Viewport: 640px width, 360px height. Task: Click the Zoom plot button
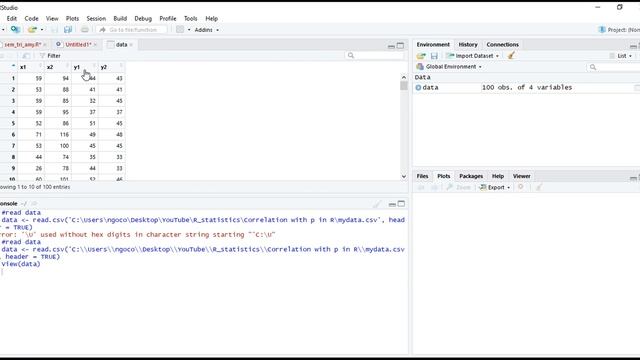pyautogui.click(x=459, y=187)
